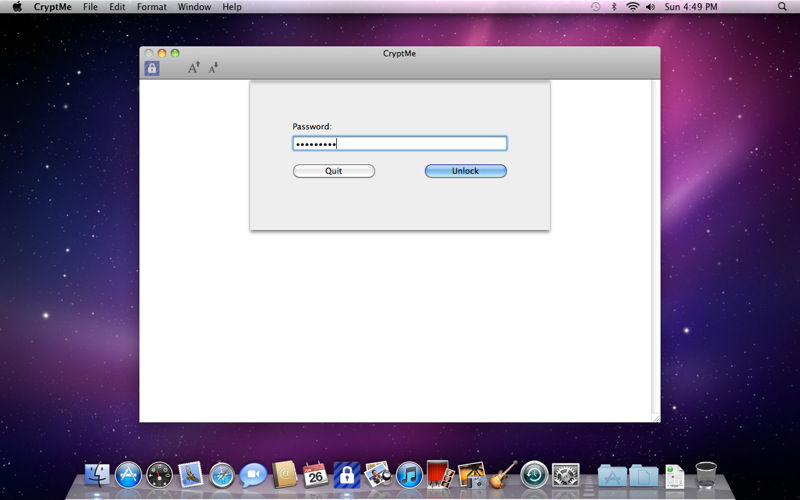
Task: Zoom the CryptMe window with green button
Action: click(x=175, y=53)
